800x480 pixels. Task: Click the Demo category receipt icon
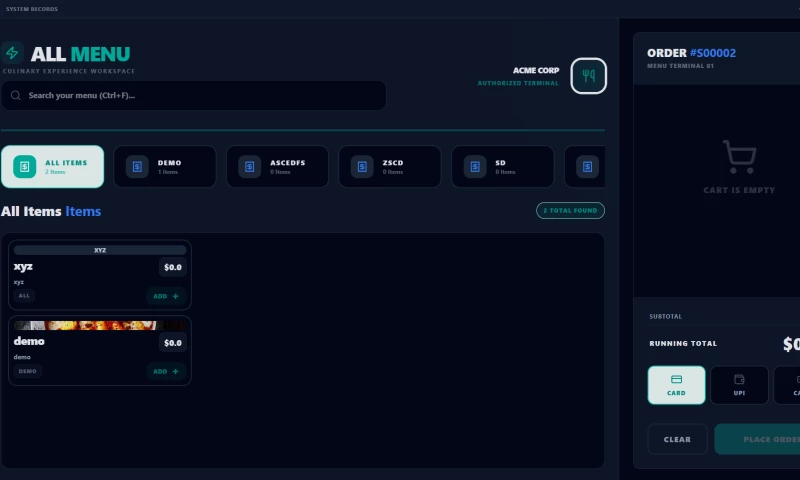point(137,167)
